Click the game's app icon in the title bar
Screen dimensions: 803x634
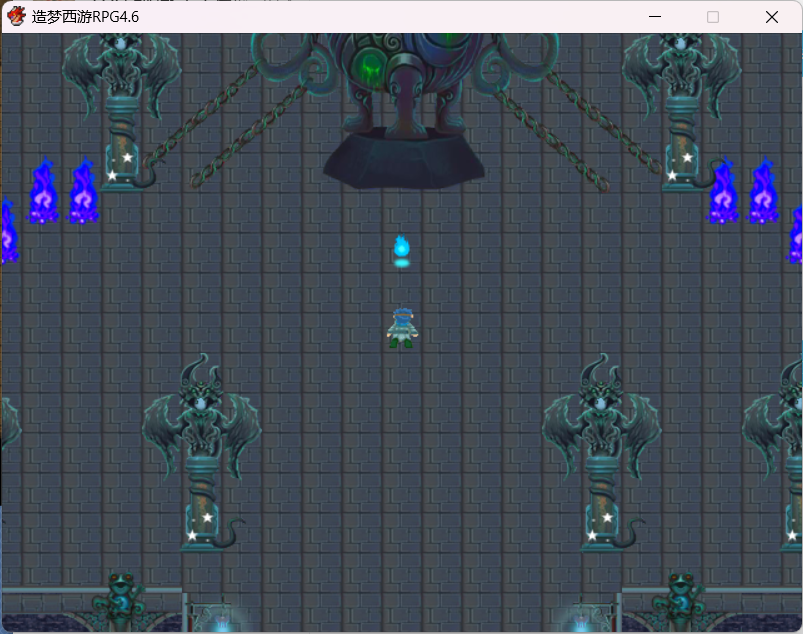point(16,16)
